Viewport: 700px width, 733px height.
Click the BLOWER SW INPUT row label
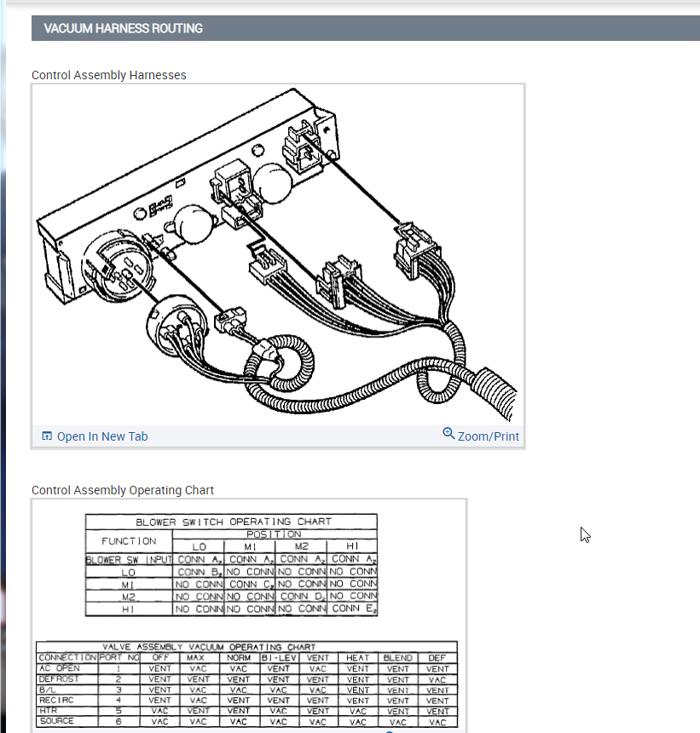(x=129, y=560)
